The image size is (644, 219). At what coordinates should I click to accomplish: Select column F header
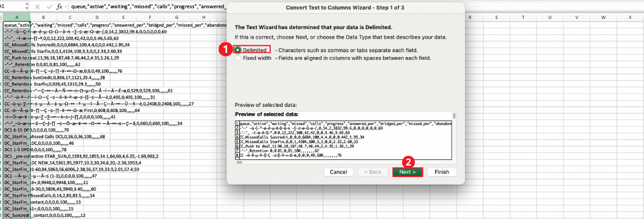pos(150,17)
